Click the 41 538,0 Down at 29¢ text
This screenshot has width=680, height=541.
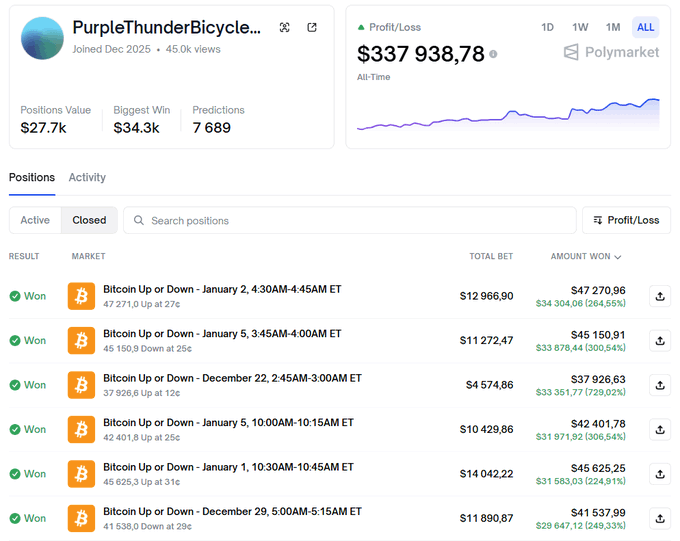coord(147,526)
